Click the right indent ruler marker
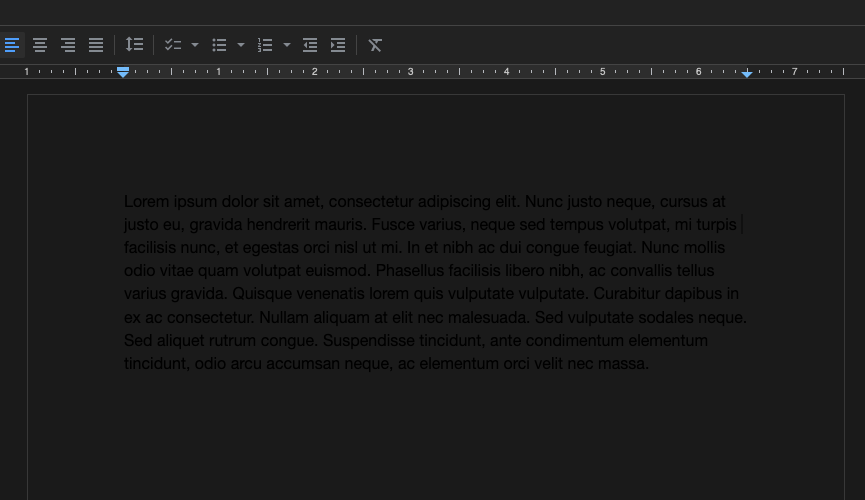The image size is (865, 500). pyautogui.click(x=747, y=73)
